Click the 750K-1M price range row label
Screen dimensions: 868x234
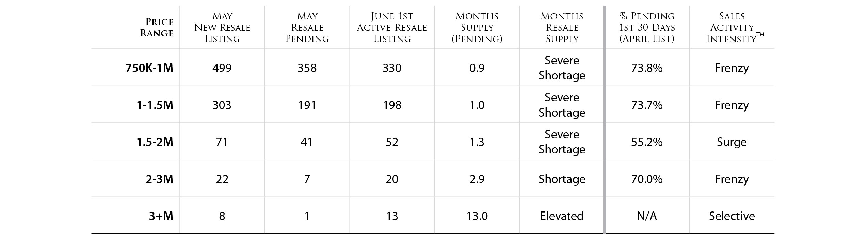coord(149,68)
